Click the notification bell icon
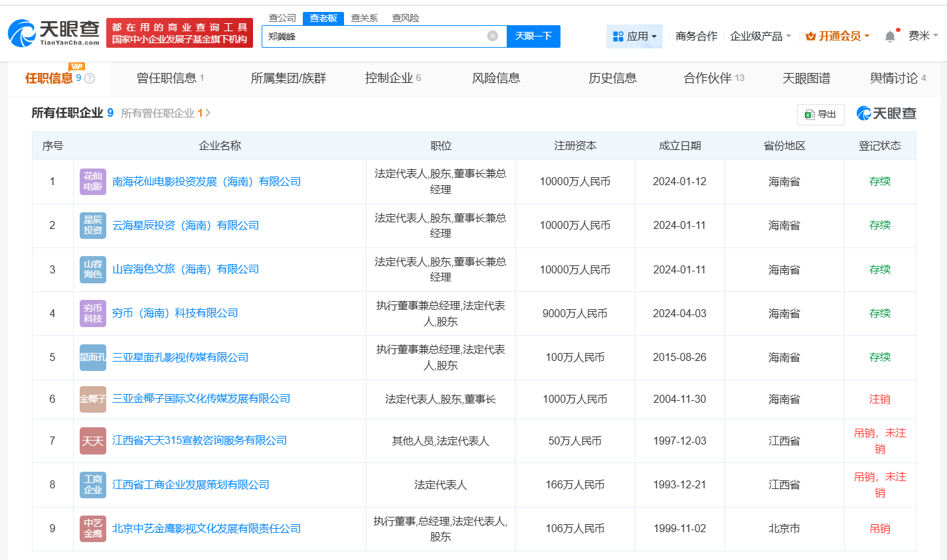 pyautogui.click(x=890, y=37)
